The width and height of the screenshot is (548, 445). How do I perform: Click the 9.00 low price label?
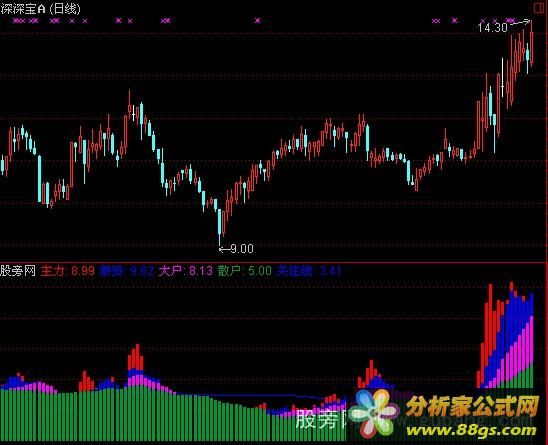click(242, 249)
